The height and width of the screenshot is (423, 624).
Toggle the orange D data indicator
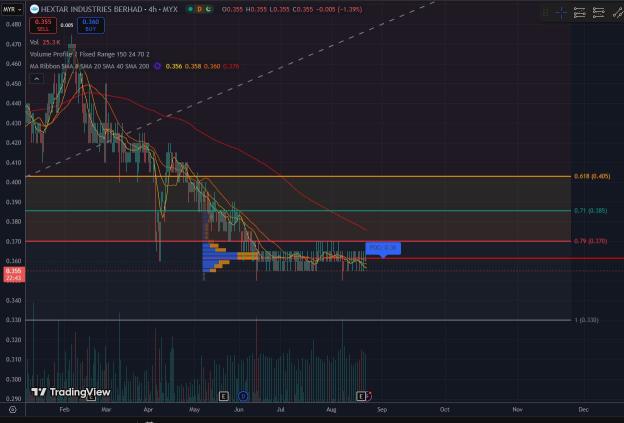point(199,9)
